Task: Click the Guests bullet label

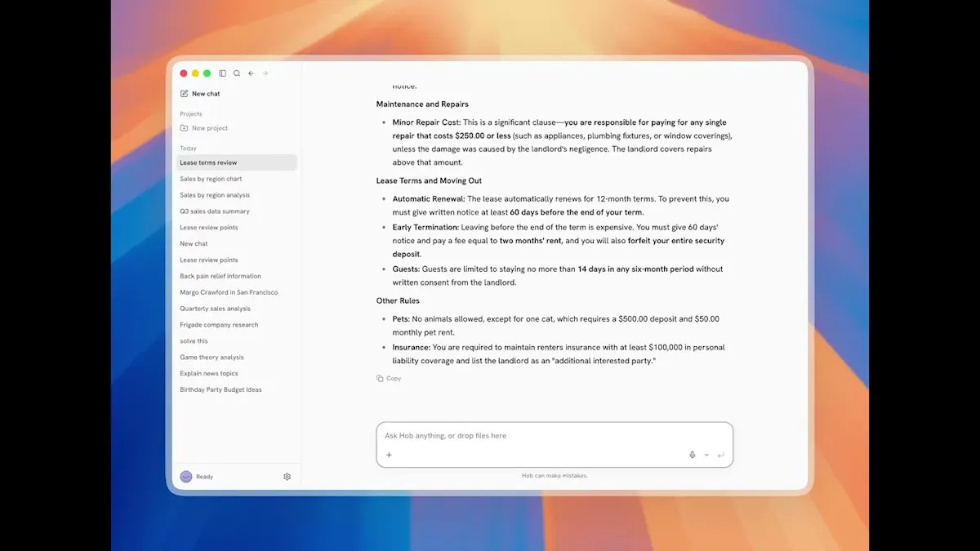Action: (x=406, y=269)
